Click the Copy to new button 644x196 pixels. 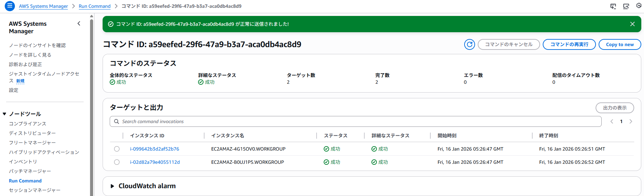point(619,44)
